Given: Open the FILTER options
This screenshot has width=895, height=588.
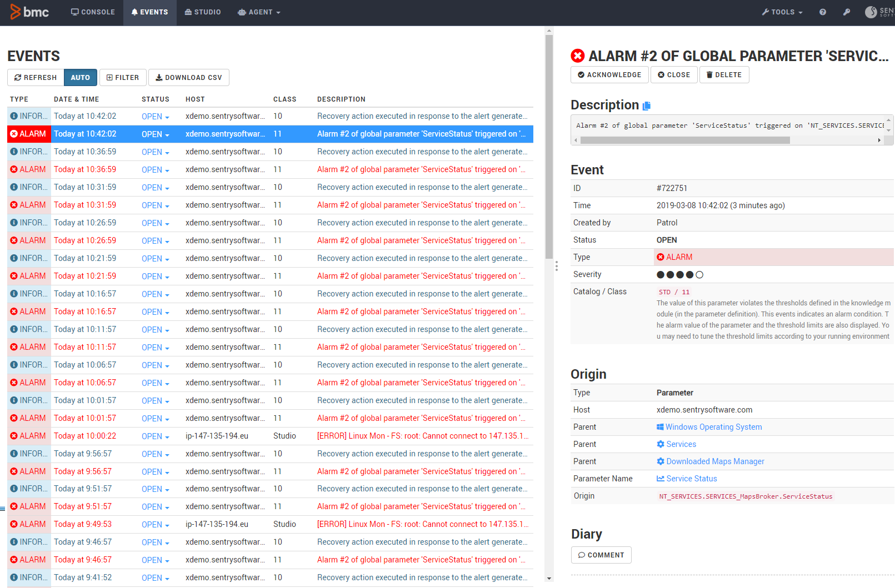Looking at the screenshot, I should tap(123, 77).
